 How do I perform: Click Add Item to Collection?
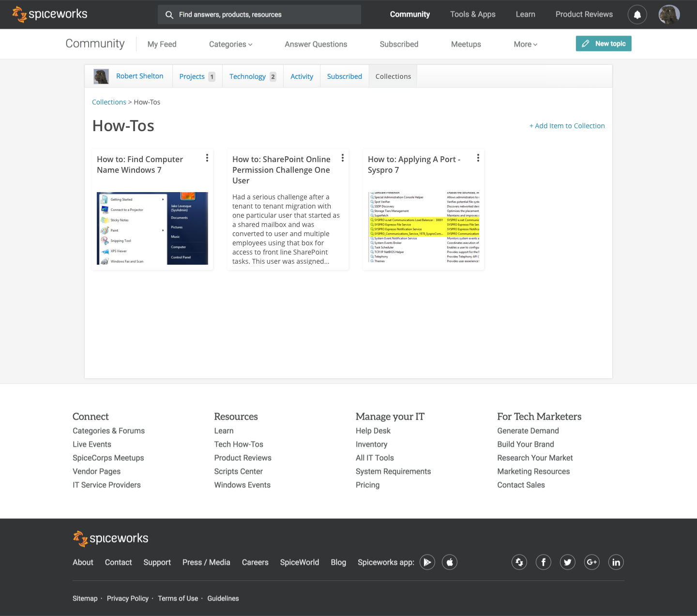567,126
